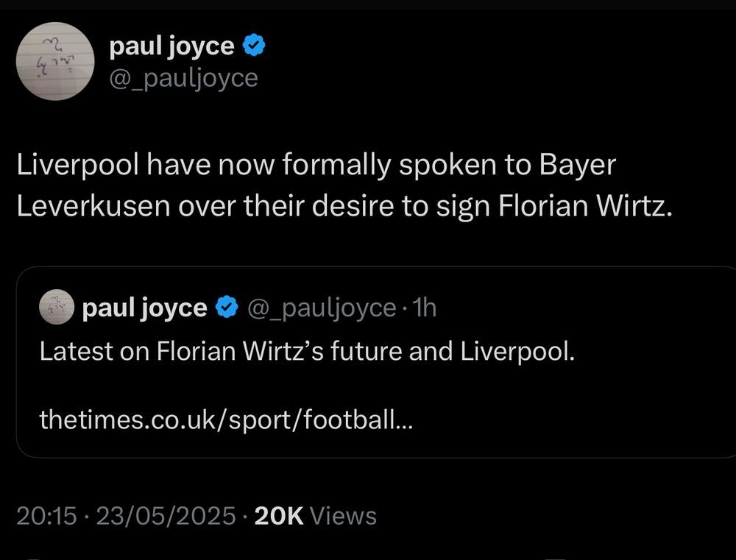
Task: Click the "Latest on Florian Wirtz's future" quoted text
Action: coord(306,351)
